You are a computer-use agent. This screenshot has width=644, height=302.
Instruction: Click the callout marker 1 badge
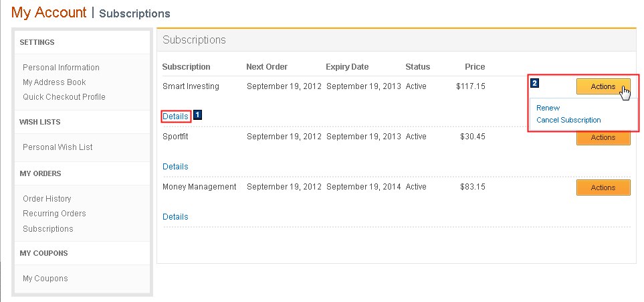pos(198,115)
